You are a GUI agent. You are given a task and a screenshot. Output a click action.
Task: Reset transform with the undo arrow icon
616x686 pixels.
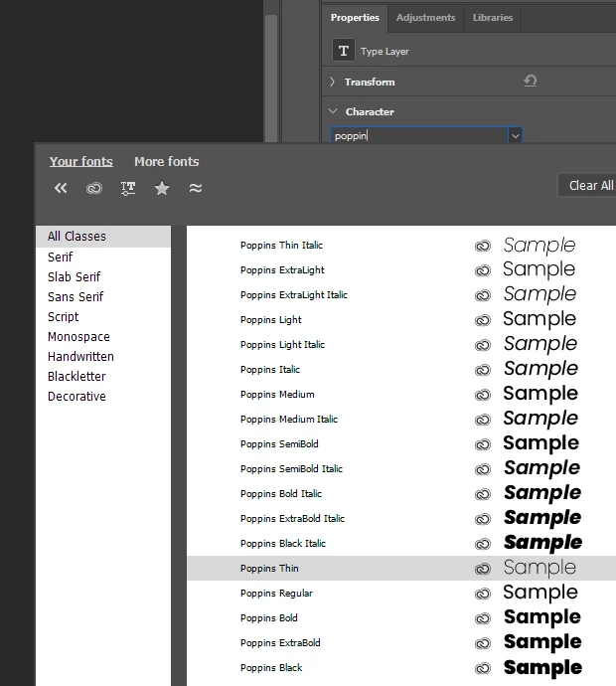tap(530, 81)
